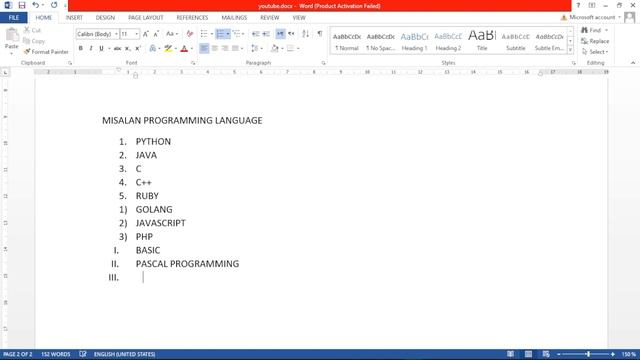Screen dimensions: 640x360
Task: Apply strikethrough formatting
Action: point(118,49)
